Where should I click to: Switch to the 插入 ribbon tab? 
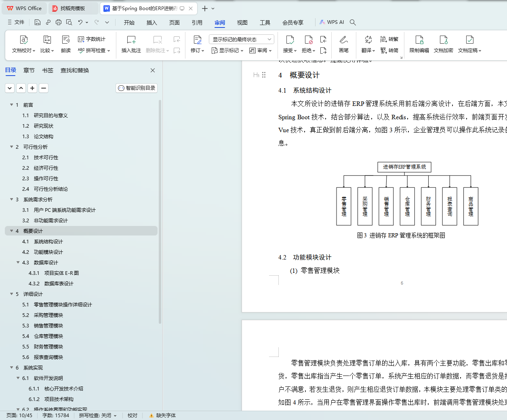tap(152, 23)
